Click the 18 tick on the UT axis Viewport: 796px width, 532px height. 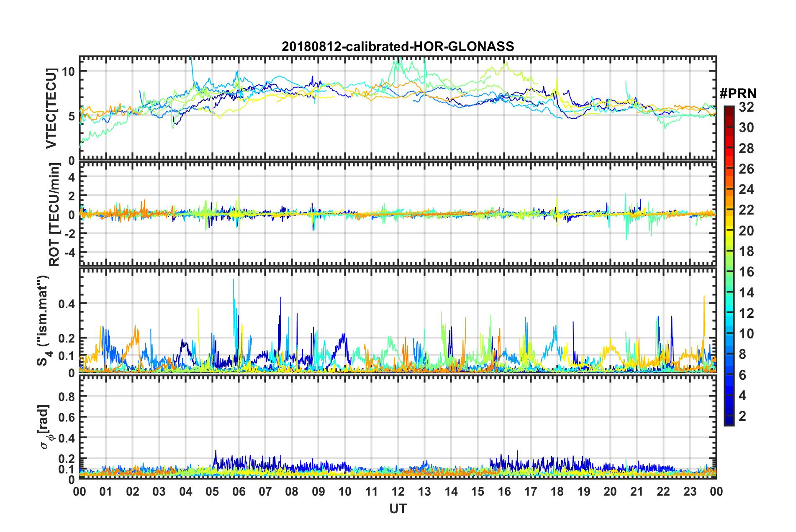pyautogui.click(x=557, y=491)
